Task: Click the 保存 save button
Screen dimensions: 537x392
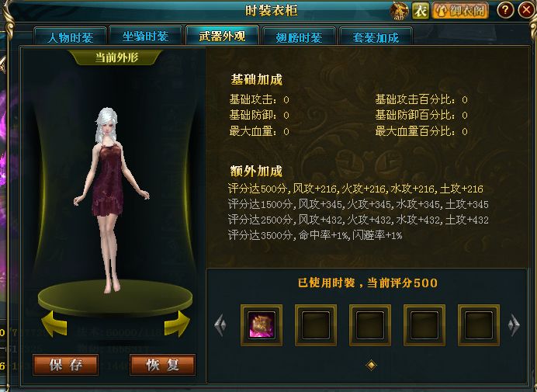Action: tap(66, 365)
